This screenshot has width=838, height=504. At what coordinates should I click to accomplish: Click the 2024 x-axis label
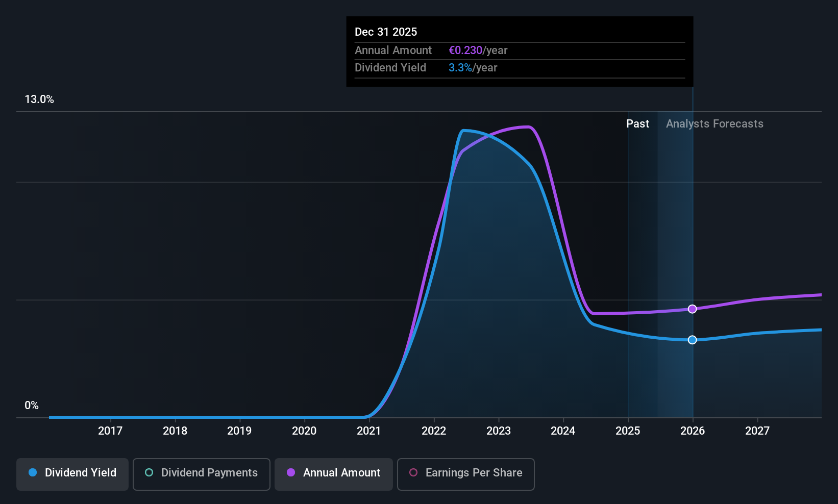[563, 431]
